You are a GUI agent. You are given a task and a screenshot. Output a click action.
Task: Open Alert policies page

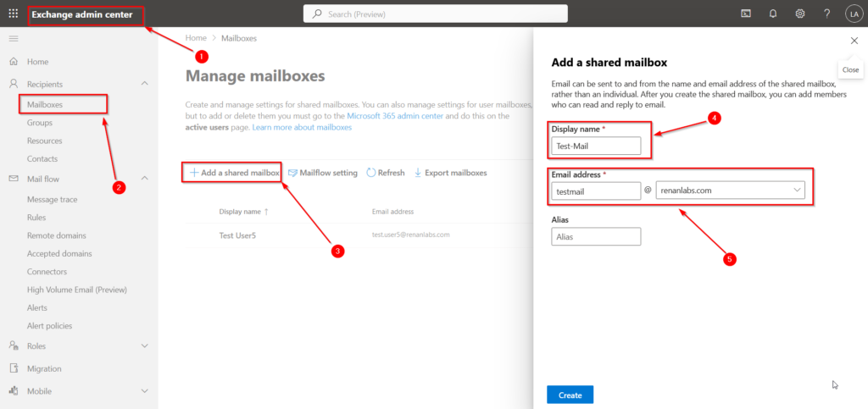(x=50, y=326)
